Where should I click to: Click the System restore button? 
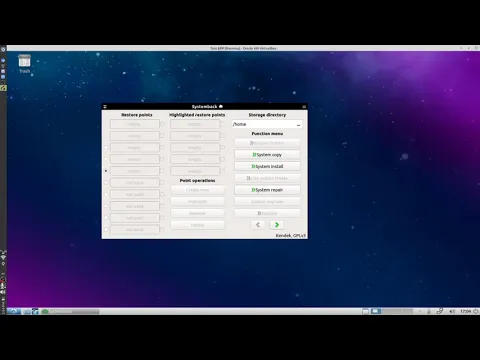coord(267,143)
